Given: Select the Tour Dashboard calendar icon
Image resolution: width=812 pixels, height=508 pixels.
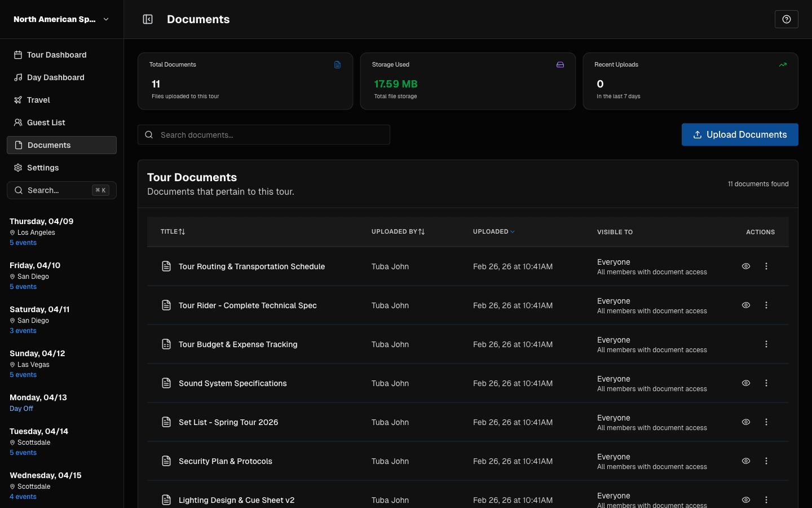Looking at the screenshot, I should (17, 54).
